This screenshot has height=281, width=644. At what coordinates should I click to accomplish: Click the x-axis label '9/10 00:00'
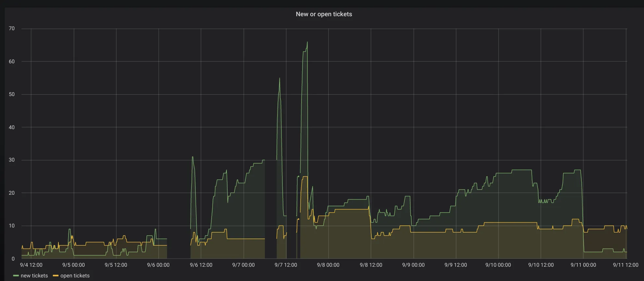498,265
